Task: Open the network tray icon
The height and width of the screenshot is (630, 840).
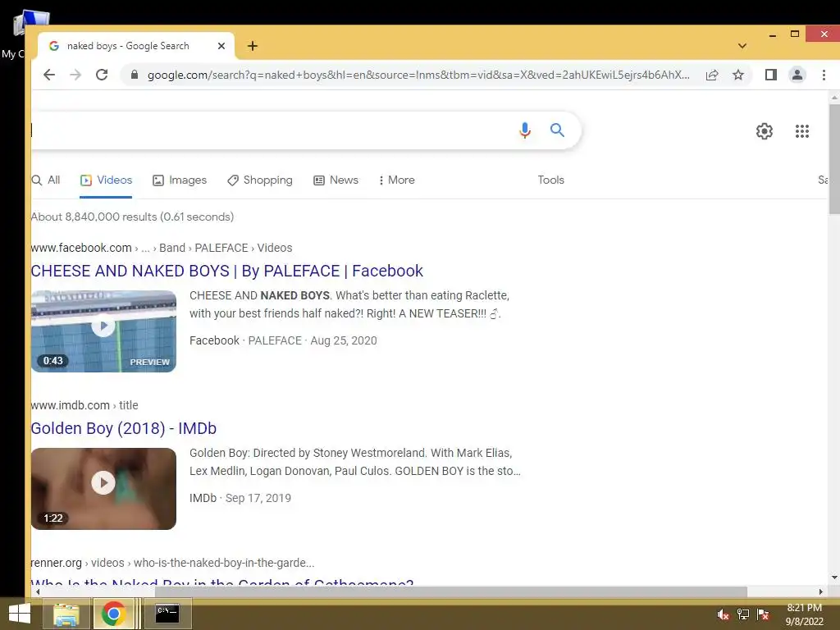Action: tap(742, 614)
